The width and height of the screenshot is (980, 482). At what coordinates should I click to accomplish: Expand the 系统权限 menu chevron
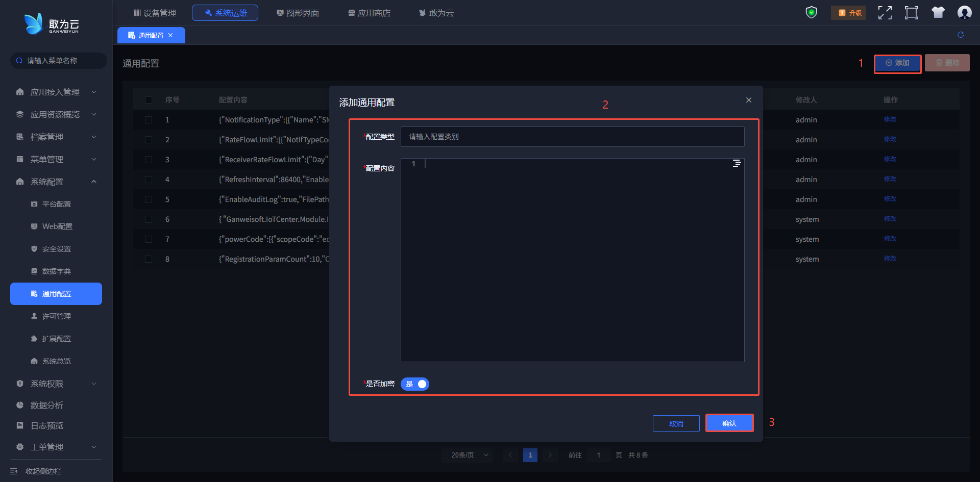pos(94,384)
